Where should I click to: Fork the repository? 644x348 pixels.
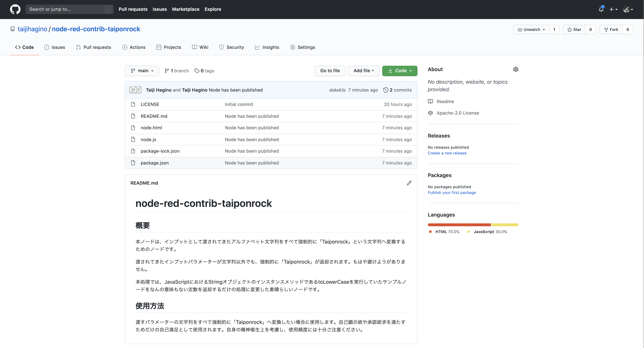click(x=611, y=29)
